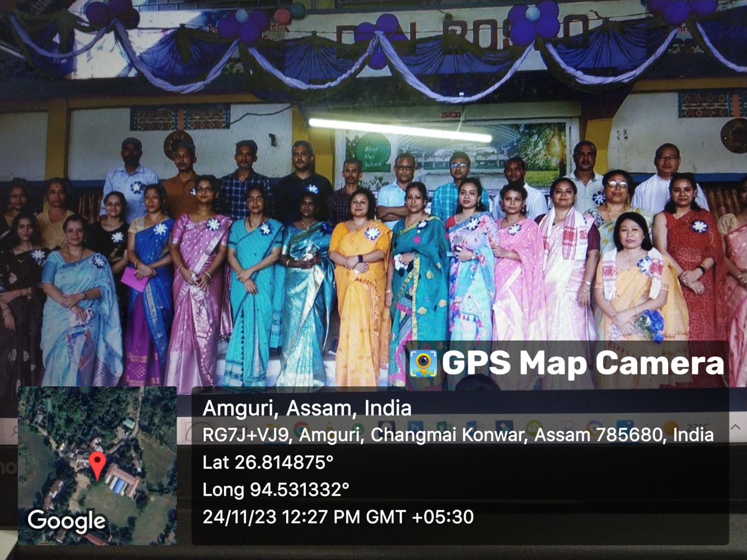Viewport: 747px width, 560px height.
Task: Open Google Chrome from the taskbar
Action: coord(300,427)
